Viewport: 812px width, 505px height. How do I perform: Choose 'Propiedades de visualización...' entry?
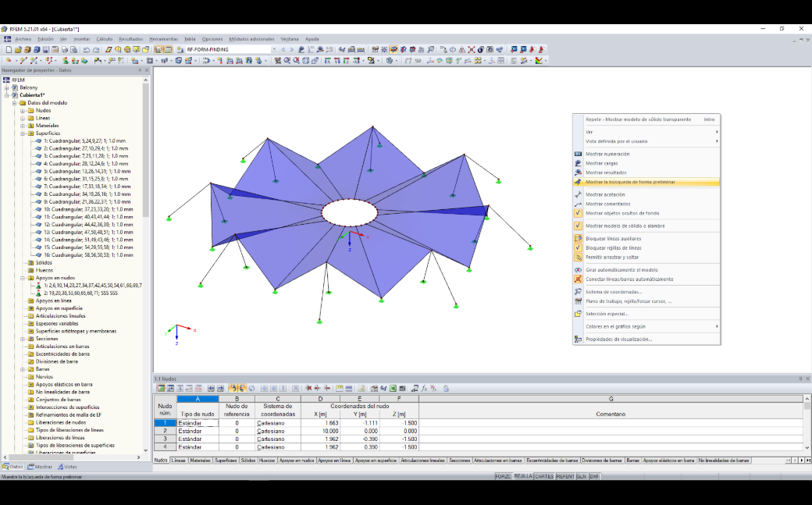click(646, 340)
